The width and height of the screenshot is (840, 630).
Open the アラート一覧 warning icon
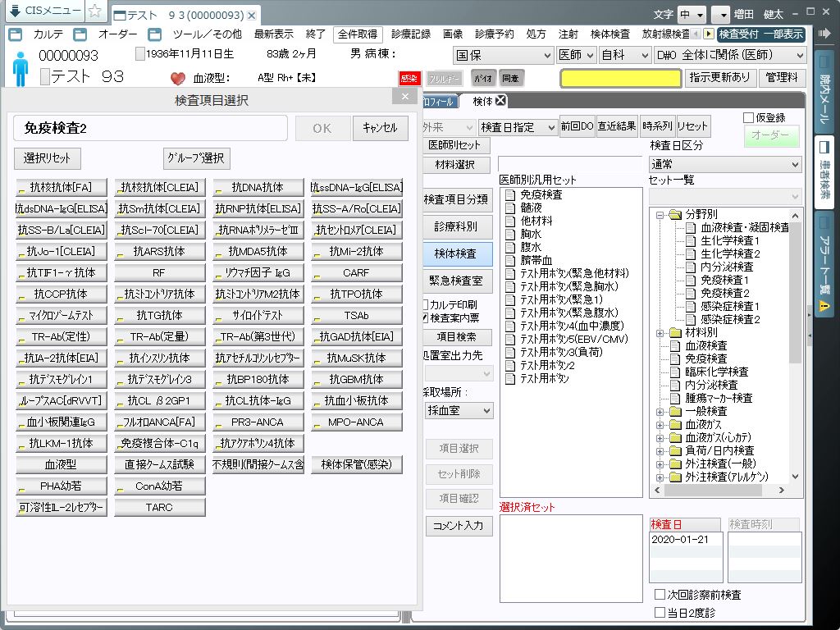click(x=824, y=305)
